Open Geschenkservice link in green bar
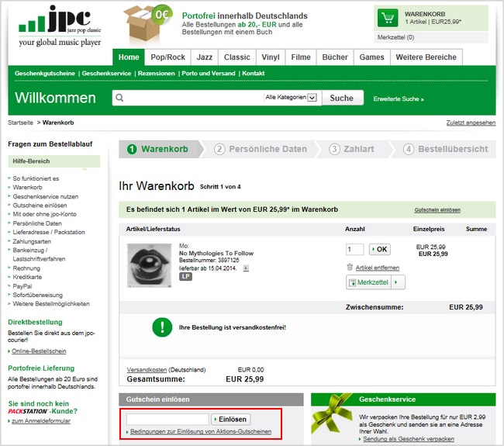504x446 pixels. coord(106,74)
